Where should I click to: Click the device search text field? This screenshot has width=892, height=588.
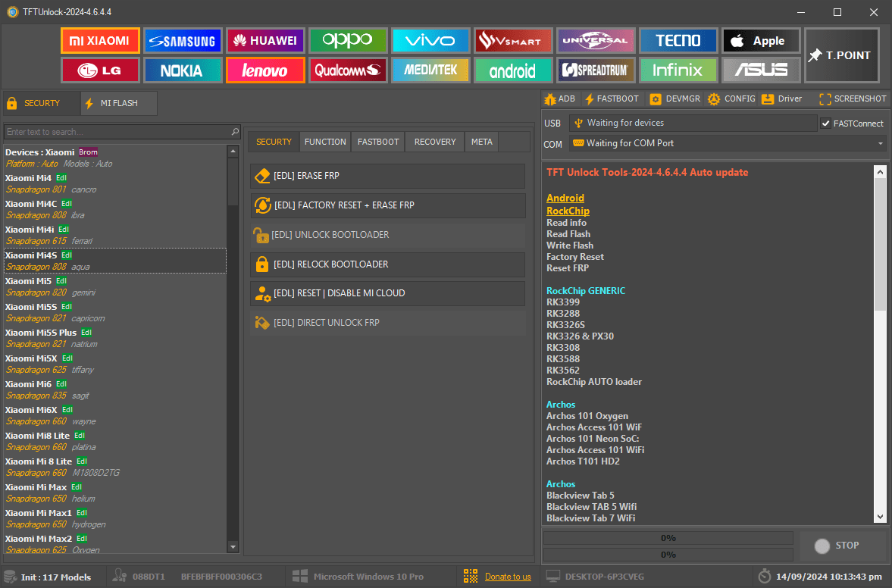117,132
